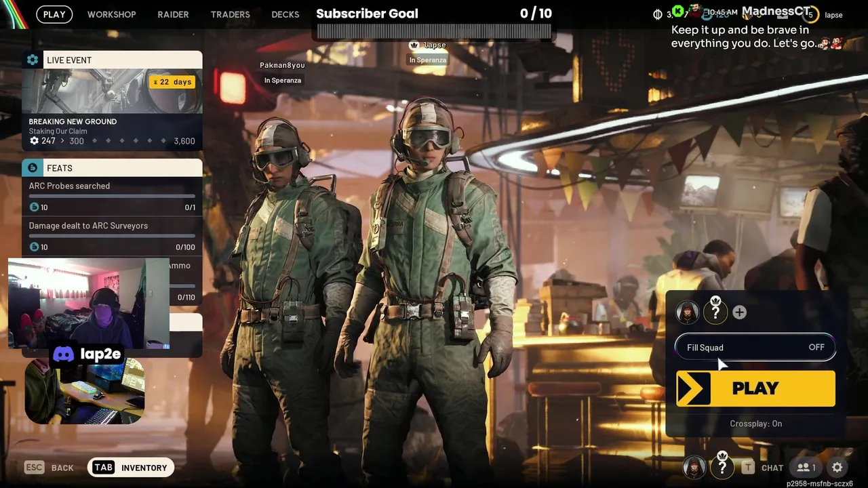Image resolution: width=868 pixels, height=488 pixels.
Task: Click the 22 days timer badge
Action: pyautogui.click(x=172, y=82)
